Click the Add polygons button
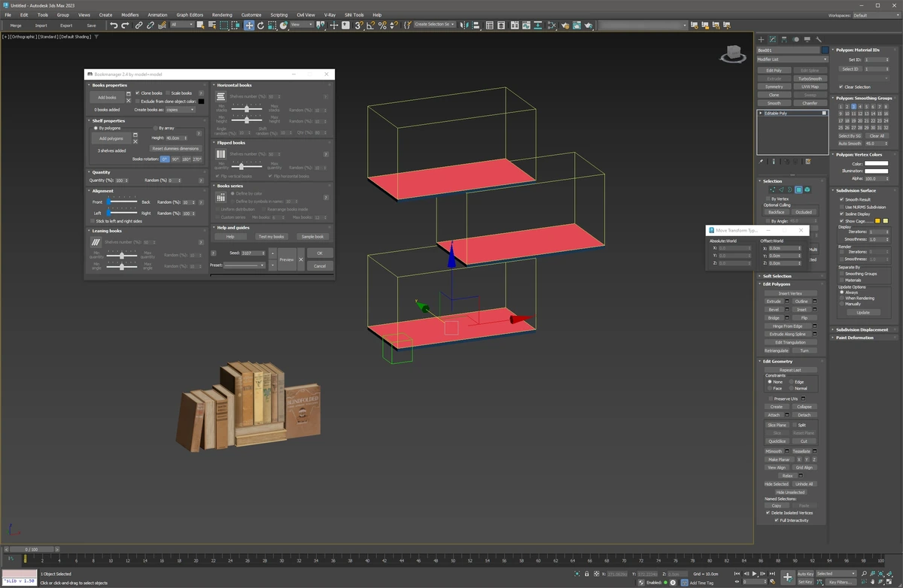The width and height of the screenshot is (903, 588). coord(111,138)
